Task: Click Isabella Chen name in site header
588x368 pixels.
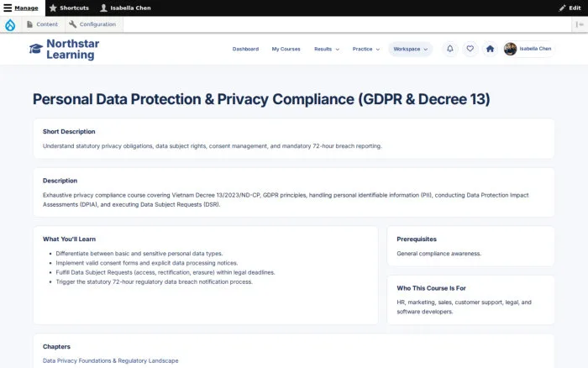Action: click(535, 49)
